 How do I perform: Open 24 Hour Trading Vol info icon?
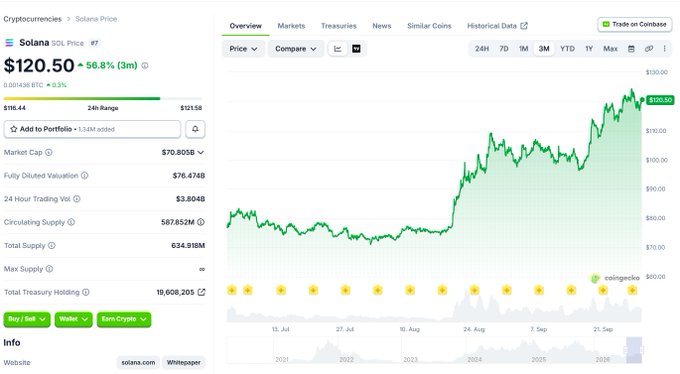[x=77, y=199]
